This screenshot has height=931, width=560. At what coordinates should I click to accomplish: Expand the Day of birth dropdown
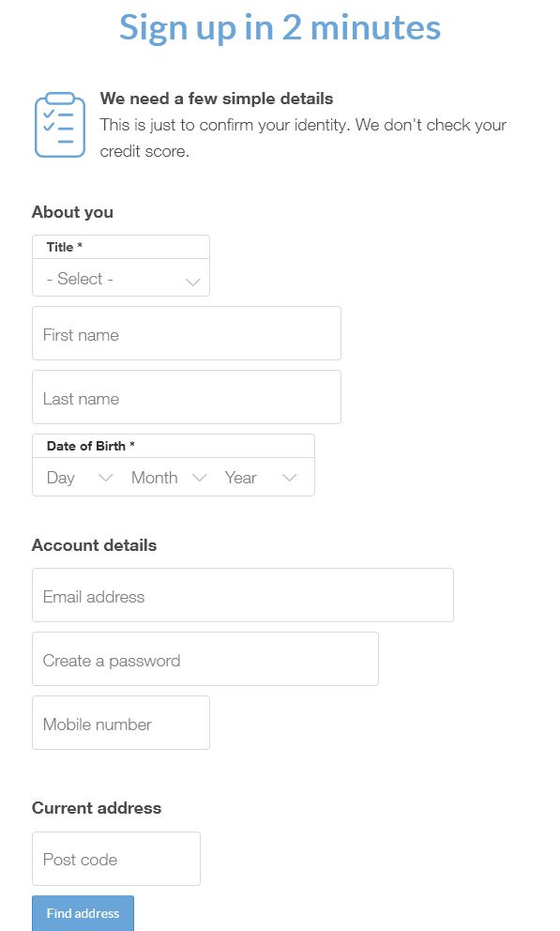point(80,478)
